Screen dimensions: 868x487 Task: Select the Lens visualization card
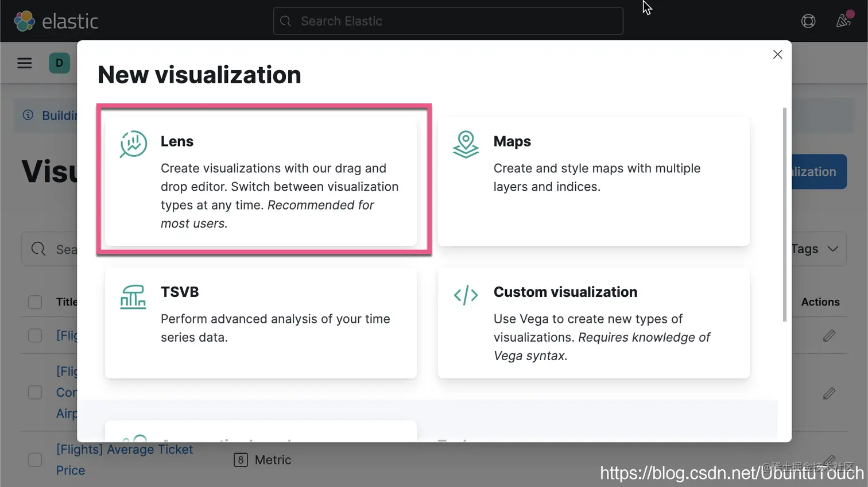(261, 181)
